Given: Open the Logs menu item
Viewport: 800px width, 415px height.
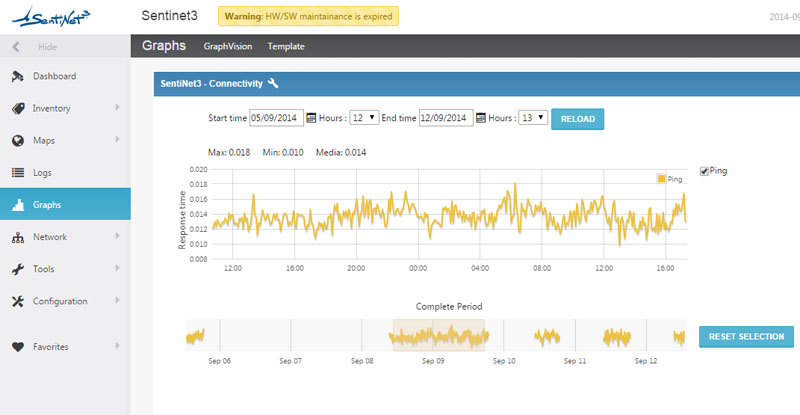Looking at the screenshot, I should pos(65,173).
